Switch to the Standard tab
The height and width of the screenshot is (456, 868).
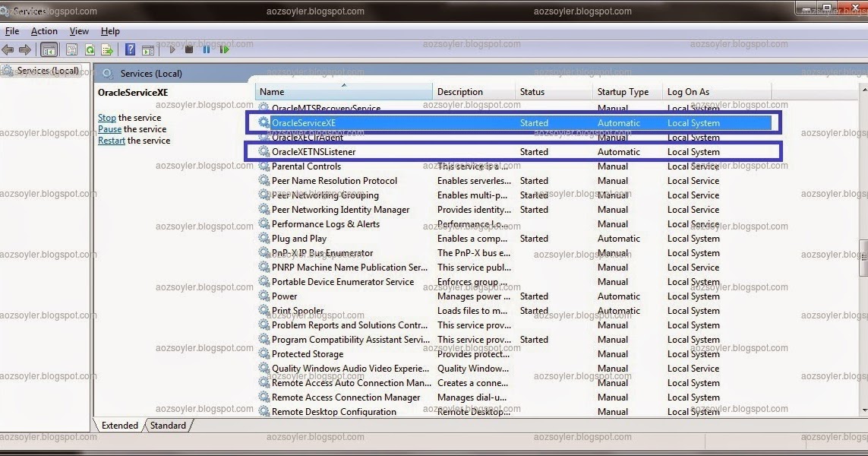(169, 425)
